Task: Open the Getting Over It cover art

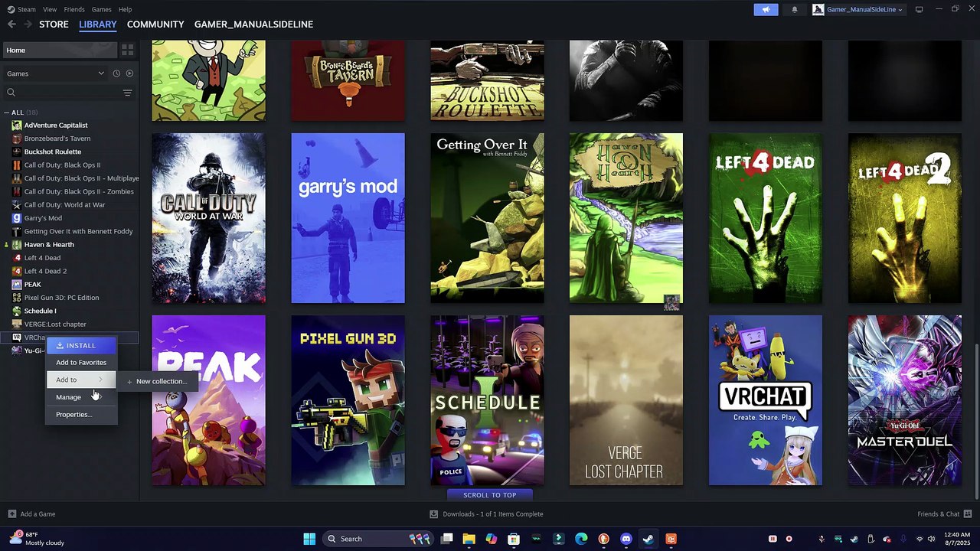Action: pyautogui.click(x=487, y=218)
